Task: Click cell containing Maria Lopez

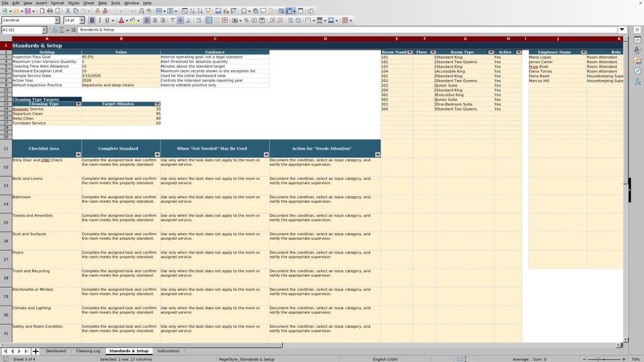Action: click(557, 57)
